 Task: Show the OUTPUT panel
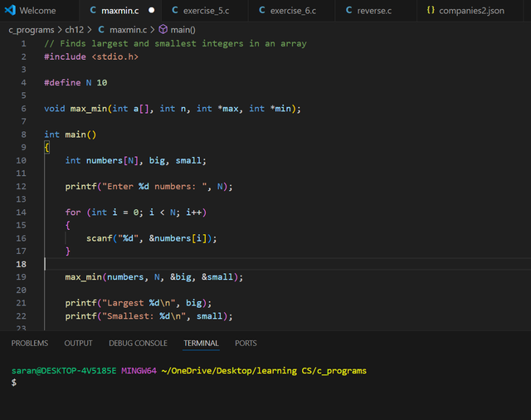pos(78,343)
